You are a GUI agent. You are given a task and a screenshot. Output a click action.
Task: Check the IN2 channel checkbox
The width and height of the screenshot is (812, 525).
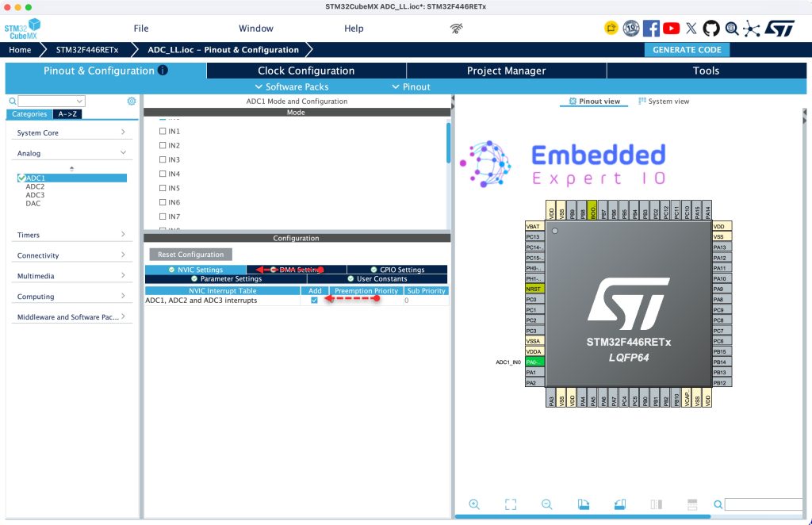[163, 145]
